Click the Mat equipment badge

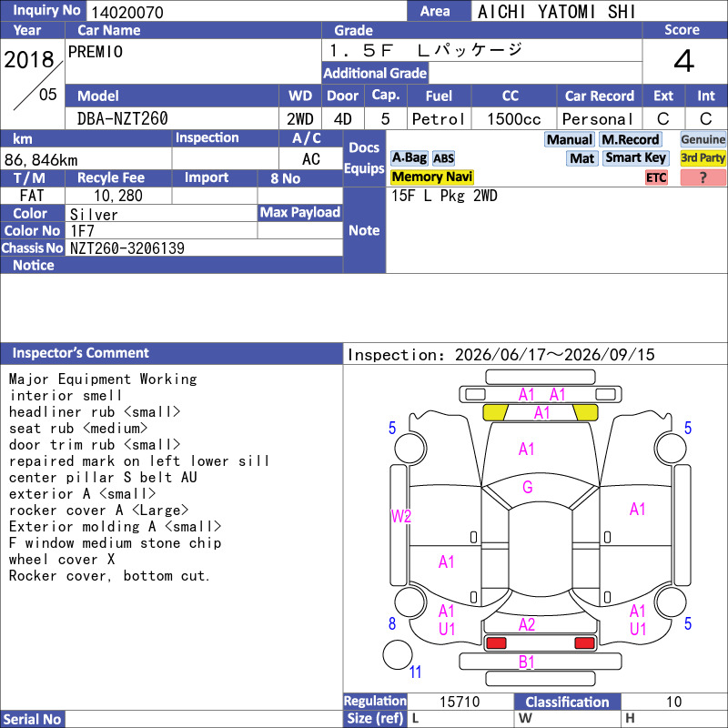tap(582, 158)
